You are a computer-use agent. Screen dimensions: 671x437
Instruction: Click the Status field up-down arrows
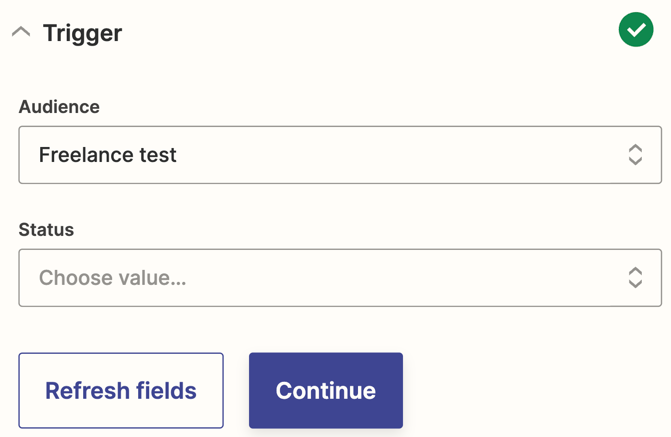click(x=635, y=278)
